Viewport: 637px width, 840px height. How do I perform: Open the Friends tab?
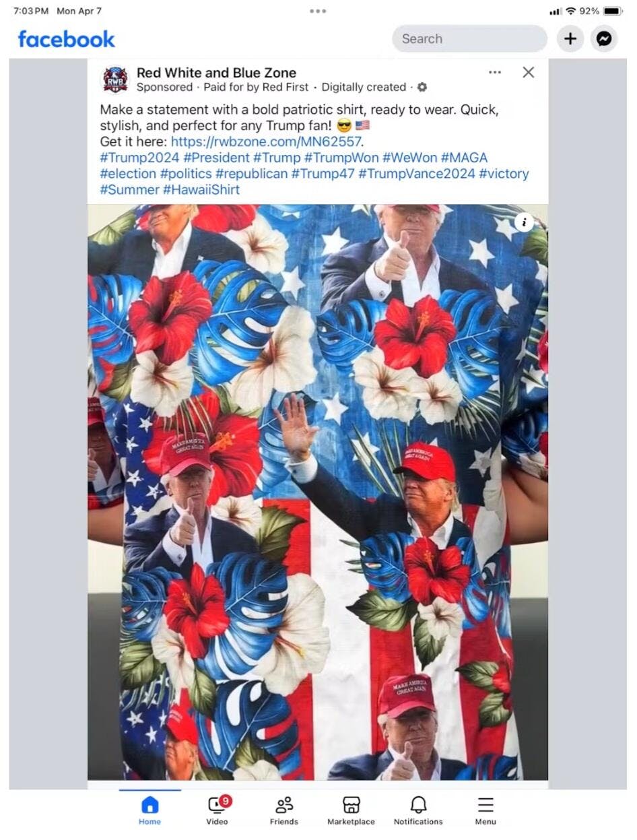coord(284,810)
